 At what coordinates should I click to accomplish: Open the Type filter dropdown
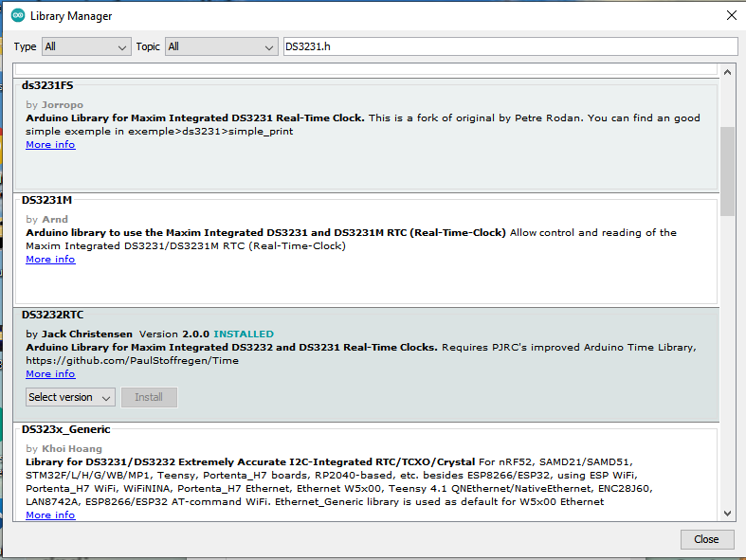[x=86, y=46]
